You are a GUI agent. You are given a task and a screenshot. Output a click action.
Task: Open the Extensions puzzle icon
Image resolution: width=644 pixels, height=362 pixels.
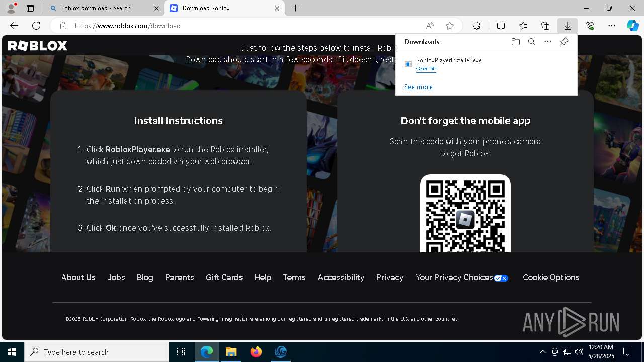(476, 26)
